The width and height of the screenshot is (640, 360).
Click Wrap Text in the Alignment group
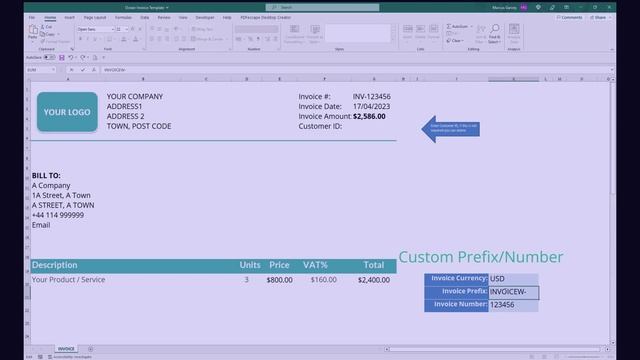coord(202,29)
